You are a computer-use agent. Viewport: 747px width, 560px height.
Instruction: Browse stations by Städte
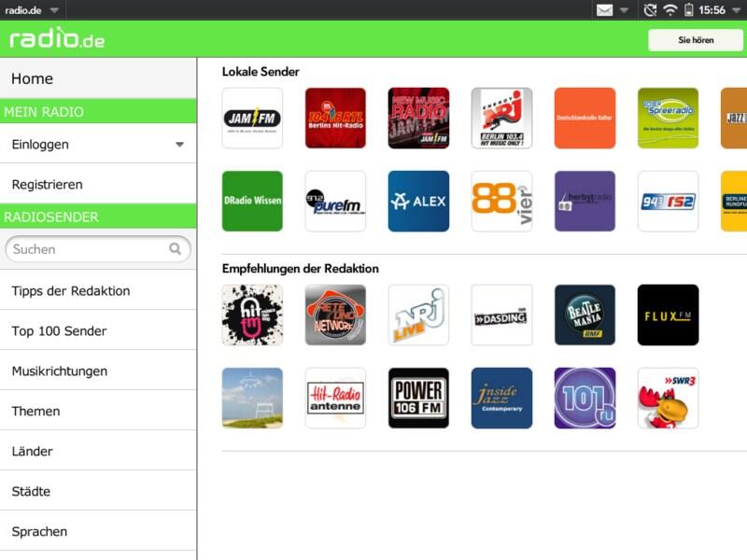tap(98, 491)
